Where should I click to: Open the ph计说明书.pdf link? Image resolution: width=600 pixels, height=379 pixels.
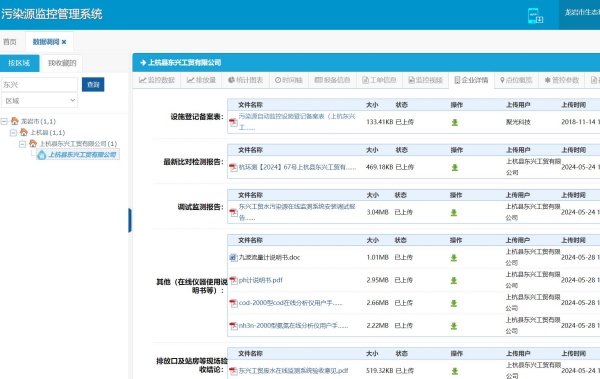(x=261, y=280)
